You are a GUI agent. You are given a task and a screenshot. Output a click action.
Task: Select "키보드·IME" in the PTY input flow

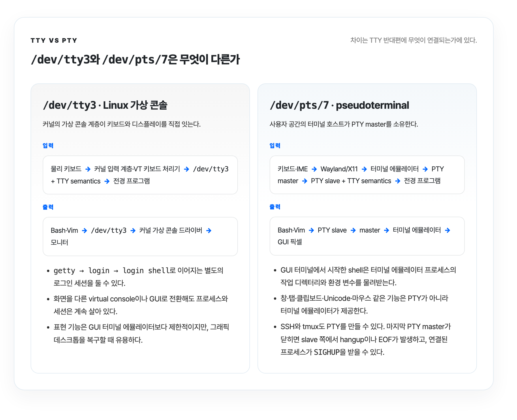293,169
